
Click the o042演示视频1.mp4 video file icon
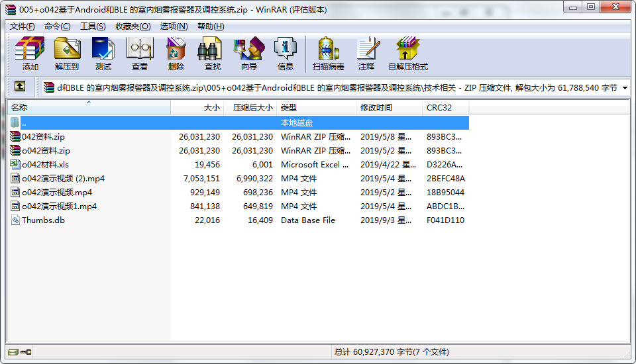(15, 206)
